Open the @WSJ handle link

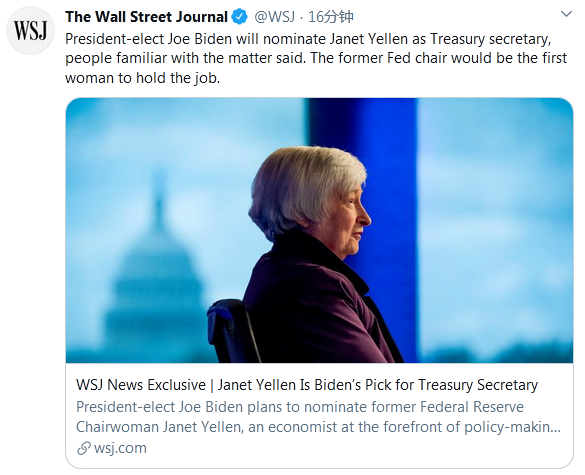click(275, 17)
